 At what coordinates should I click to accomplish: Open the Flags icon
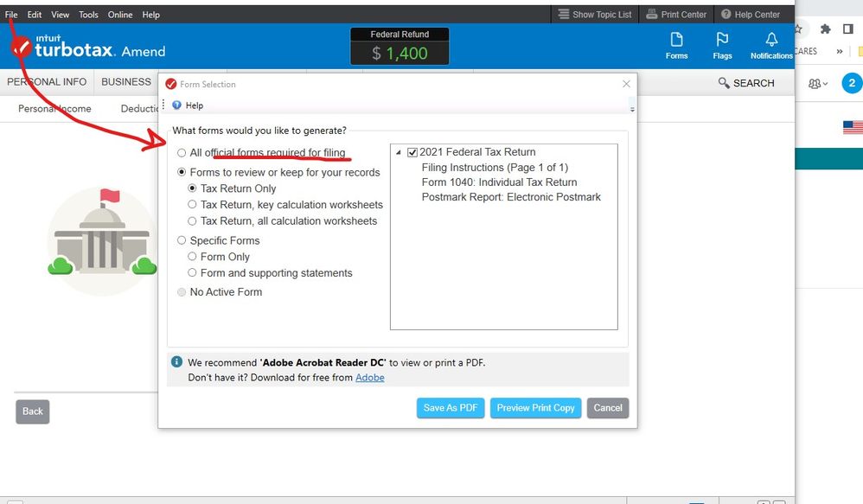722,46
